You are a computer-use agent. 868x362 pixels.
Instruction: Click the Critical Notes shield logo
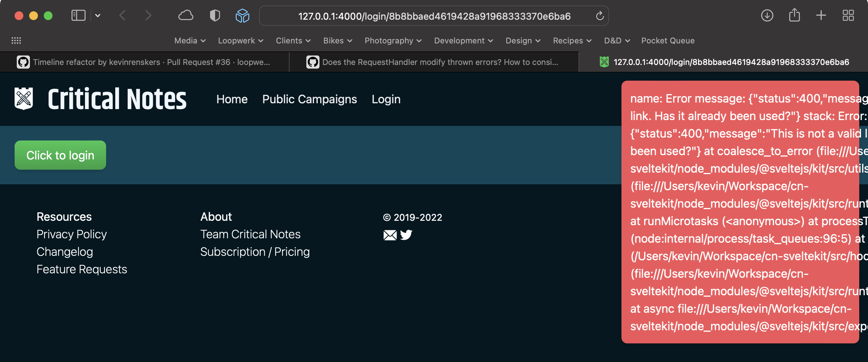click(x=24, y=99)
